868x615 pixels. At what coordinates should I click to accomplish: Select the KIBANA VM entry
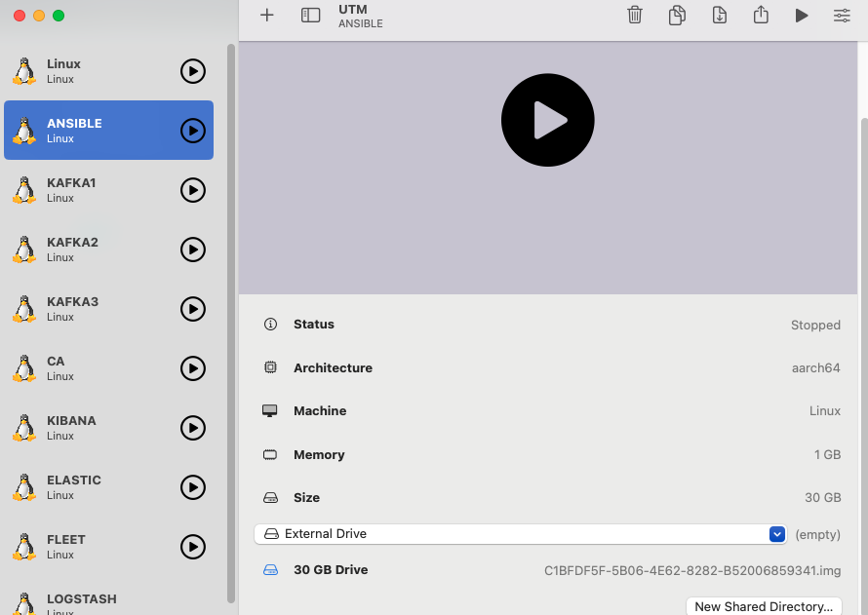pyautogui.click(x=108, y=428)
